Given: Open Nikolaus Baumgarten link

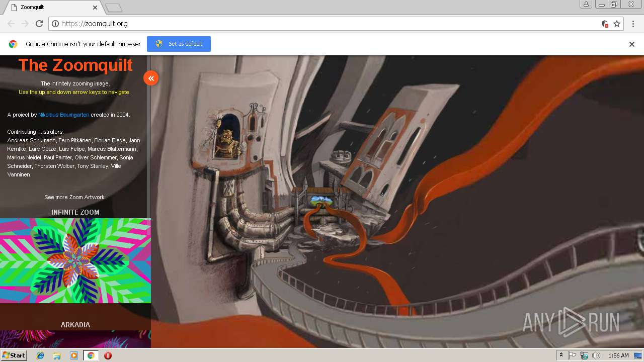Looking at the screenshot, I should [x=64, y=115].
